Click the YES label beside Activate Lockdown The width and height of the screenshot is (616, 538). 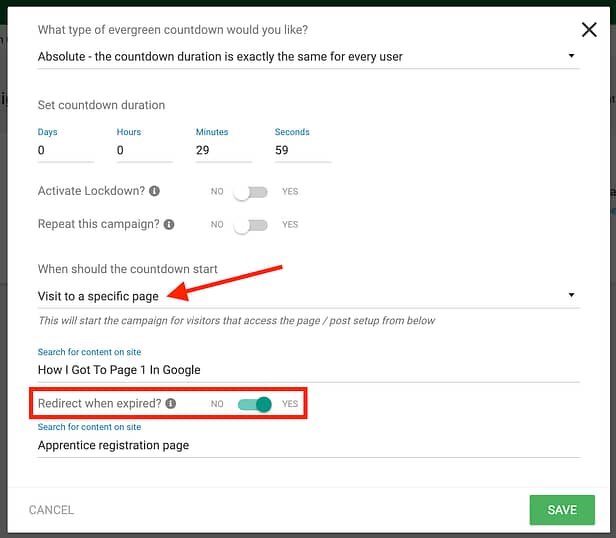click(x=290, y=191)
